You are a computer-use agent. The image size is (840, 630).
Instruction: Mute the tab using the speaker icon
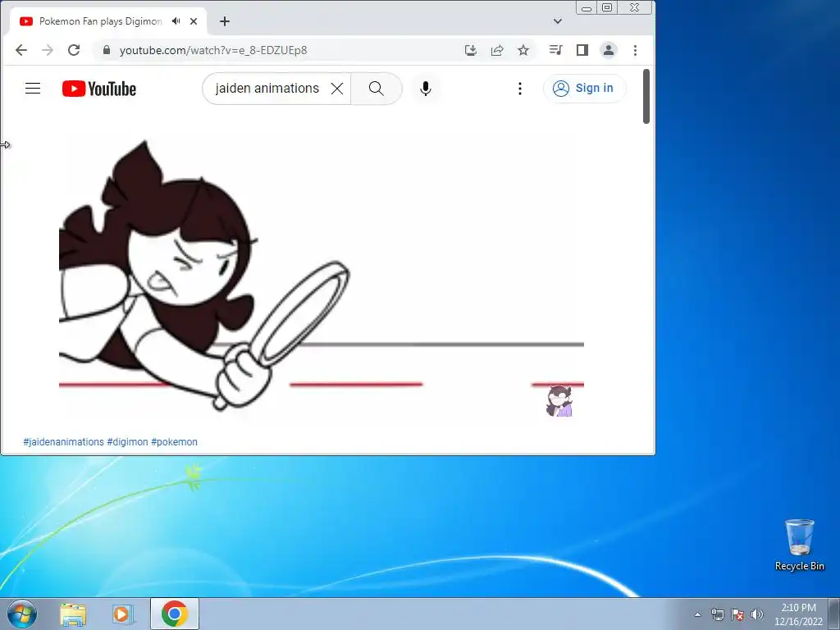click(176, 21)
